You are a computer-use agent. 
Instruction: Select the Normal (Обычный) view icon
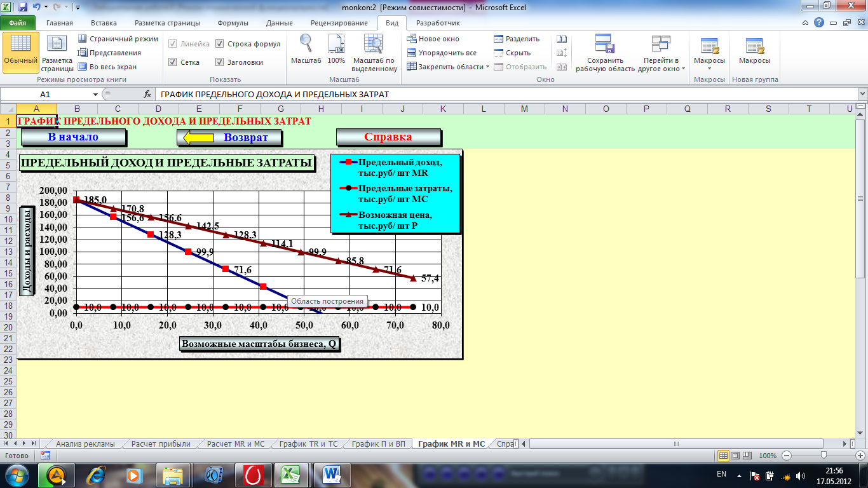20,51
